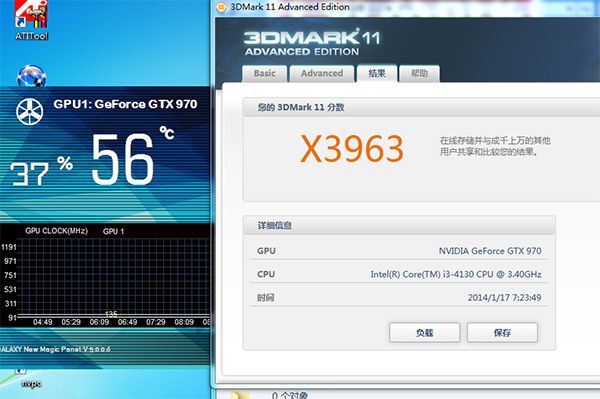600x399 pixels.
Task: Switch to the Basic tab
Action: (264, 73)
